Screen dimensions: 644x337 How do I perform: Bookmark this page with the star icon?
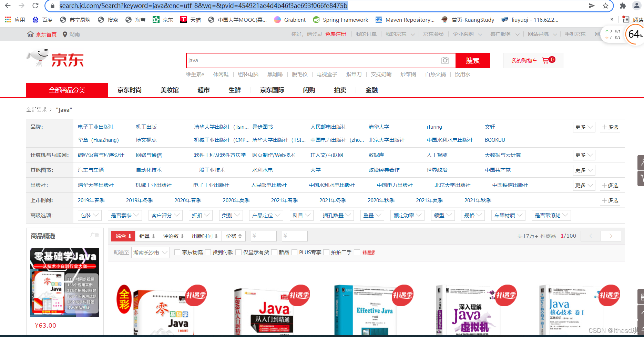(x=605, y=6)
